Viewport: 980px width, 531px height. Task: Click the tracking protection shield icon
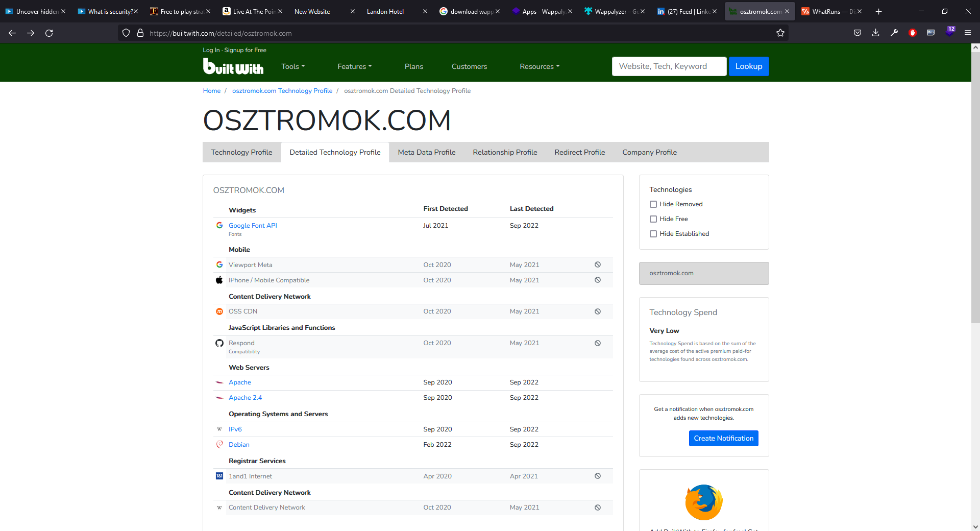(126, 33)
